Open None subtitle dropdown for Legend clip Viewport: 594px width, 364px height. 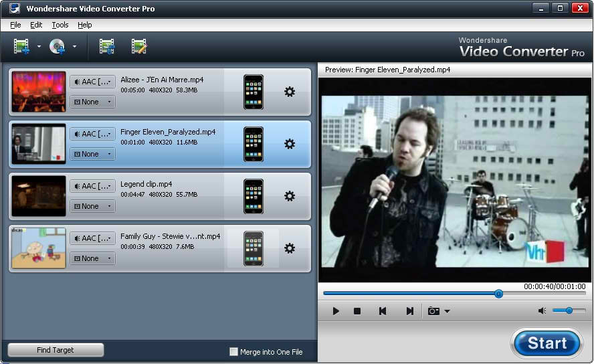pyautogui.click(x=92, y=207)
